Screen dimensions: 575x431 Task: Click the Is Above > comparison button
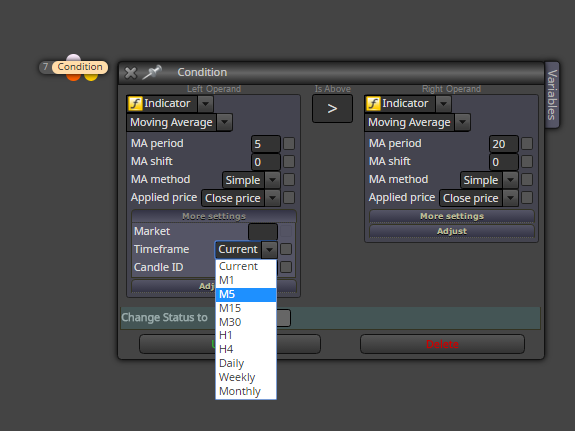332,109
